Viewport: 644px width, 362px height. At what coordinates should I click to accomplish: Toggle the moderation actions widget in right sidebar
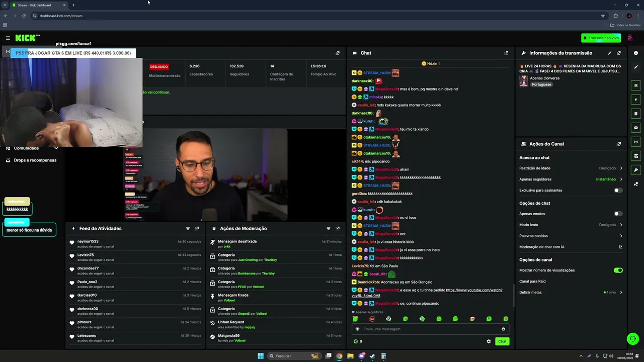pos(636,114)
